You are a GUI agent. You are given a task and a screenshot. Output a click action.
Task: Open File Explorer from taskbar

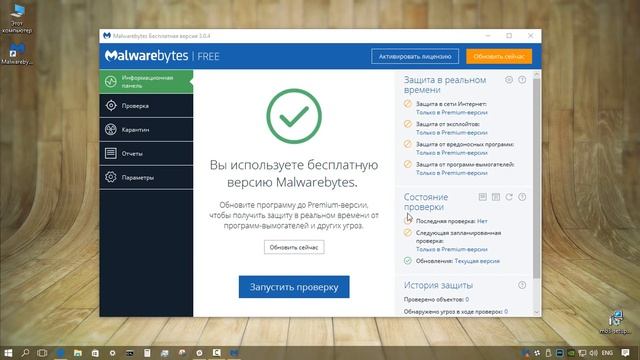coord(78,353)
